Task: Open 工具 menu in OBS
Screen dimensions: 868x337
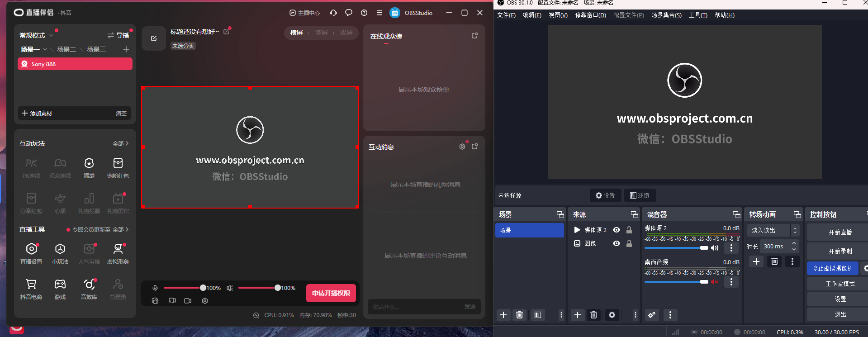Action: click(x=698, y=15)
